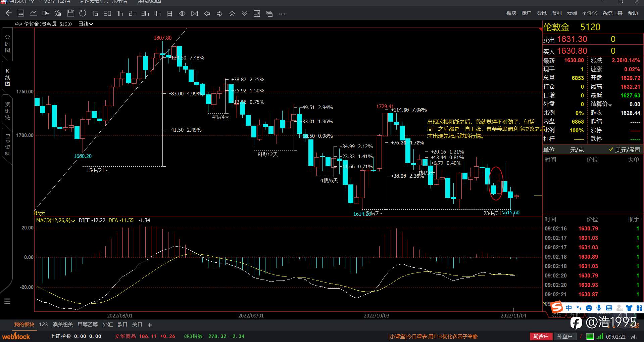Image resolution: width=644 pixels, height=342 pixels.
Task: Toggle the 中 Chinese input mode
Action: click(568, 308)
